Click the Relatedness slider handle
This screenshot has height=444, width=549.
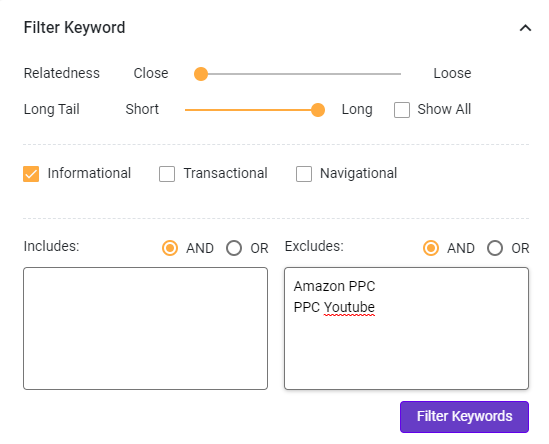point(201,74)
